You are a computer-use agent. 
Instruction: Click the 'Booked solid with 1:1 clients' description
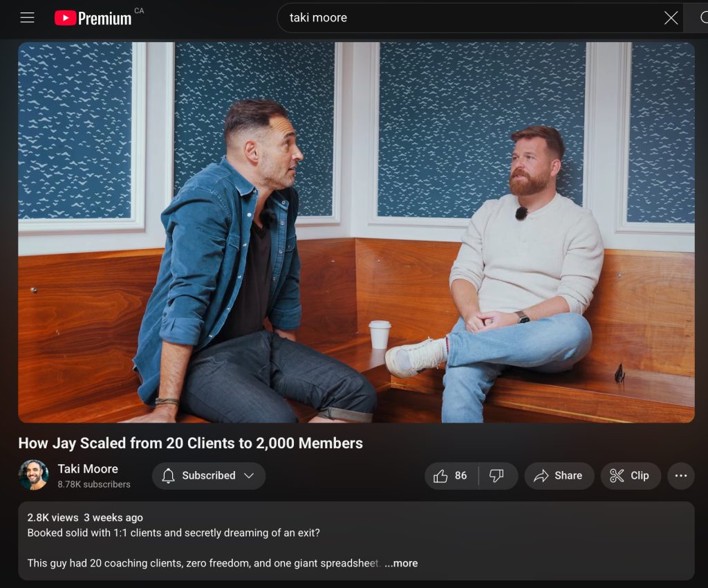coord(174,533)
